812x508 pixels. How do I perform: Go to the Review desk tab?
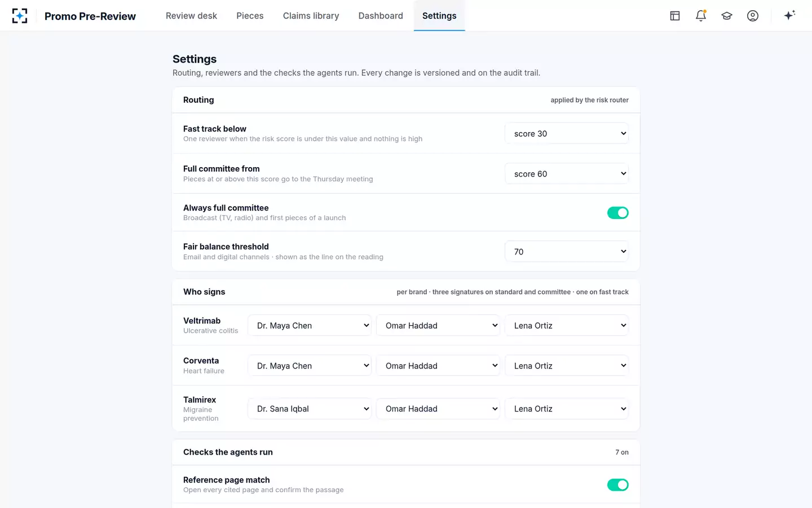pyautogui.click(x=191, y=16)
